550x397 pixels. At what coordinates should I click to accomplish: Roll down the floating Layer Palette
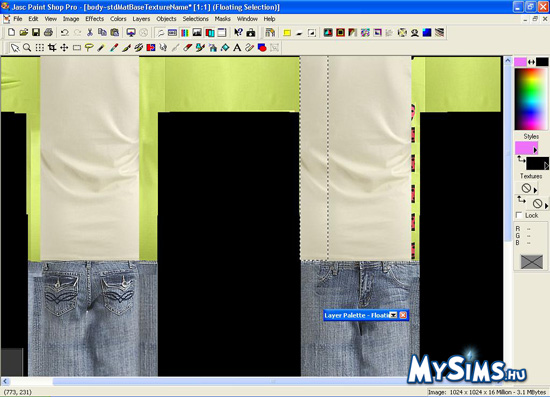pyautogui.click(x=394, y=315)
